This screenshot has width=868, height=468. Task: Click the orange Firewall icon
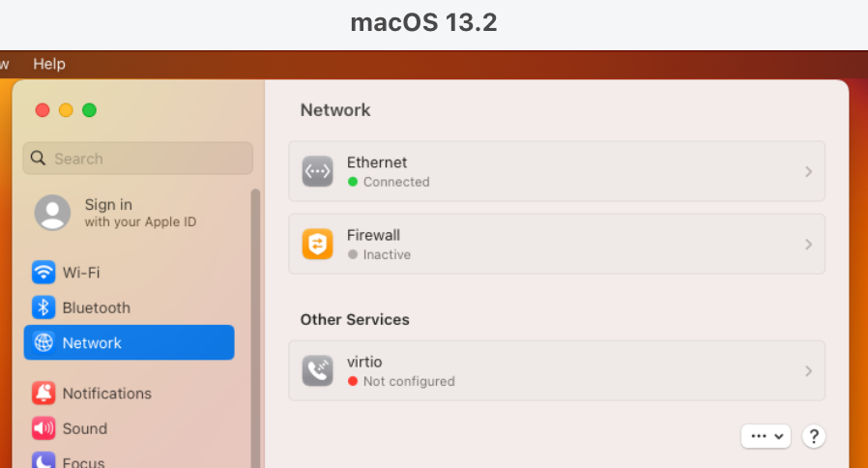coord(317,245)
